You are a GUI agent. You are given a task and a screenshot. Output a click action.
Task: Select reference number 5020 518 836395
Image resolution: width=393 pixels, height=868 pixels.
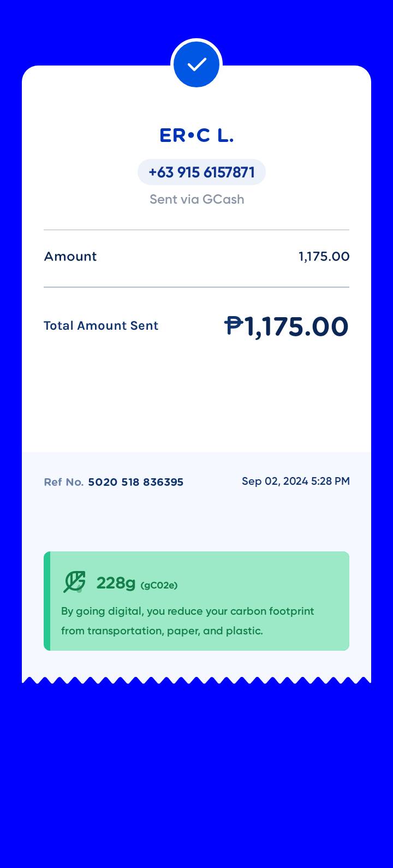click(135, 483)
